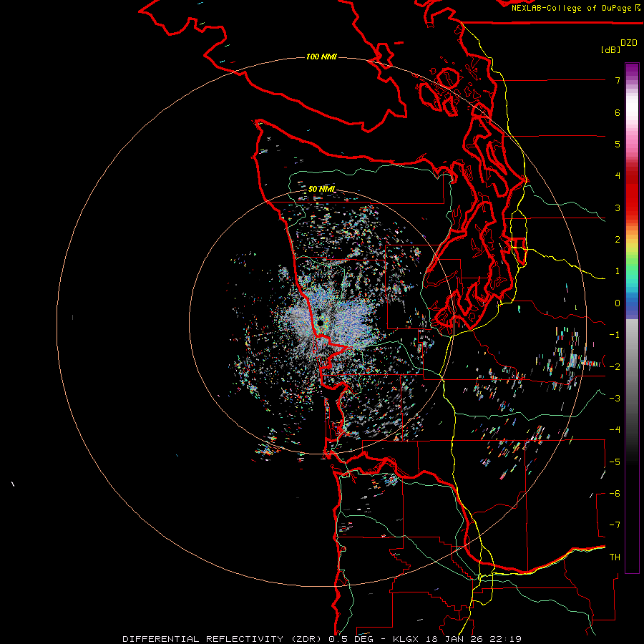The height and width of the screenshot is (644, 644).
Task: Click the 'KLGX' station identifier
Action: [x=406, y=639]
